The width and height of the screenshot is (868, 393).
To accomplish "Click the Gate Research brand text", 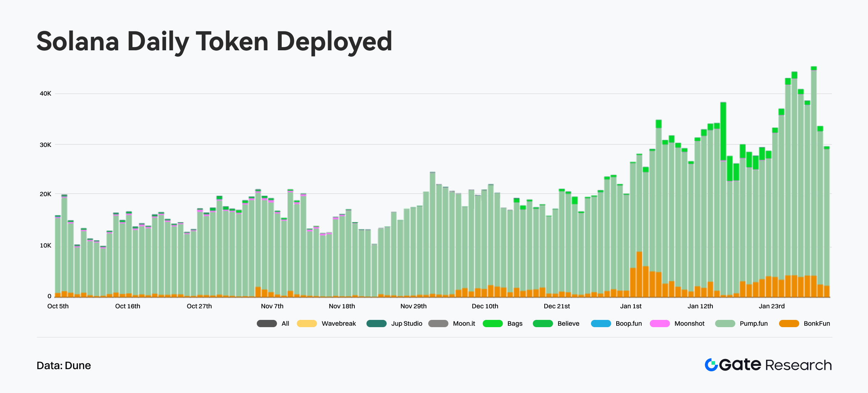I will pos(775,365).
